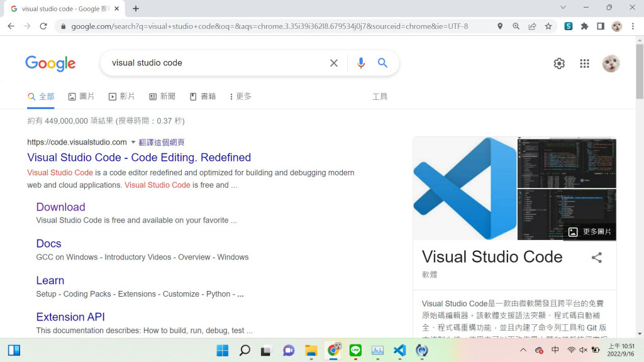Open Widgets panel in taskbar
The image size is (644, 362).
[x=14, y=350]
